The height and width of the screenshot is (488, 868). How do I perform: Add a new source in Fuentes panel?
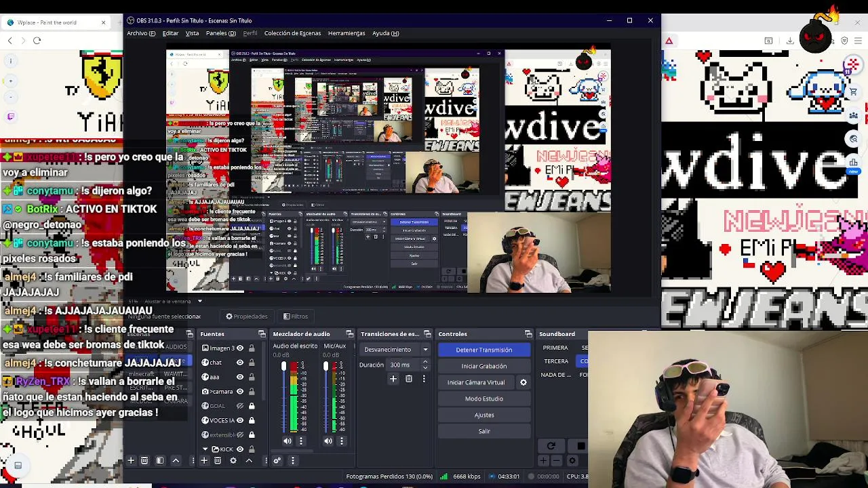[203, 461]
